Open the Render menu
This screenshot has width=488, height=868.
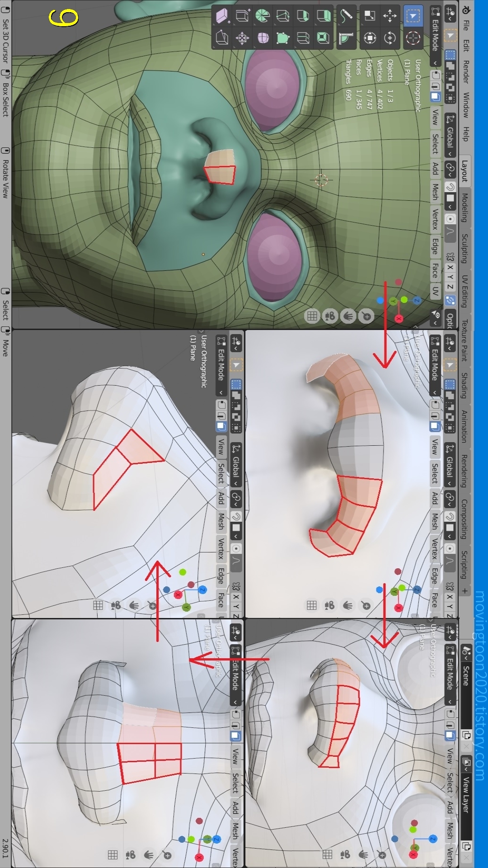tap(466, 71)
